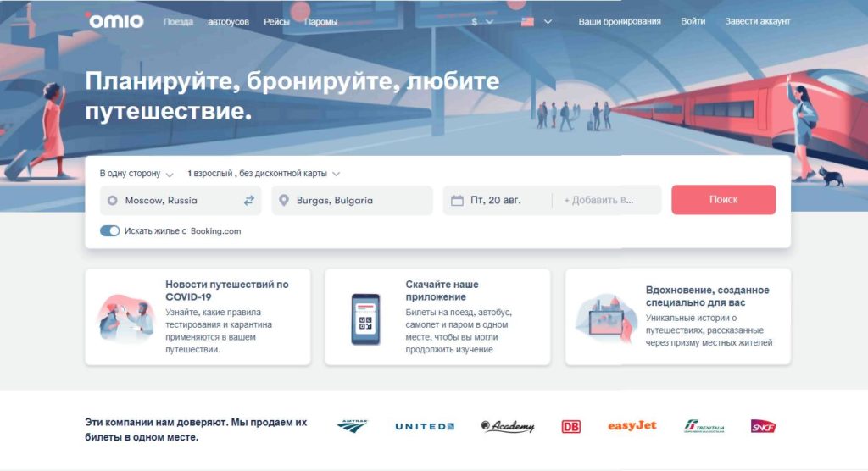Toggle Booking.com accommodation search switch
The width and height of the screenshot is (868, 471).
109,230
